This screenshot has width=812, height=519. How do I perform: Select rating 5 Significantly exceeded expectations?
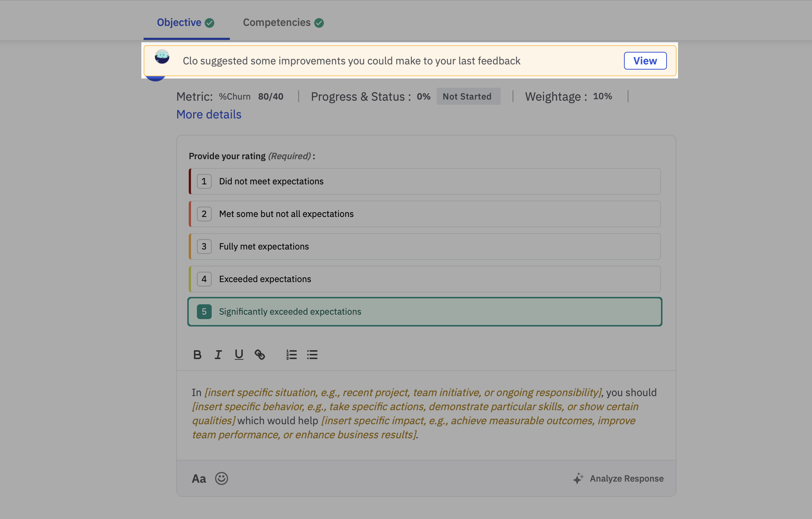[425, 312]
